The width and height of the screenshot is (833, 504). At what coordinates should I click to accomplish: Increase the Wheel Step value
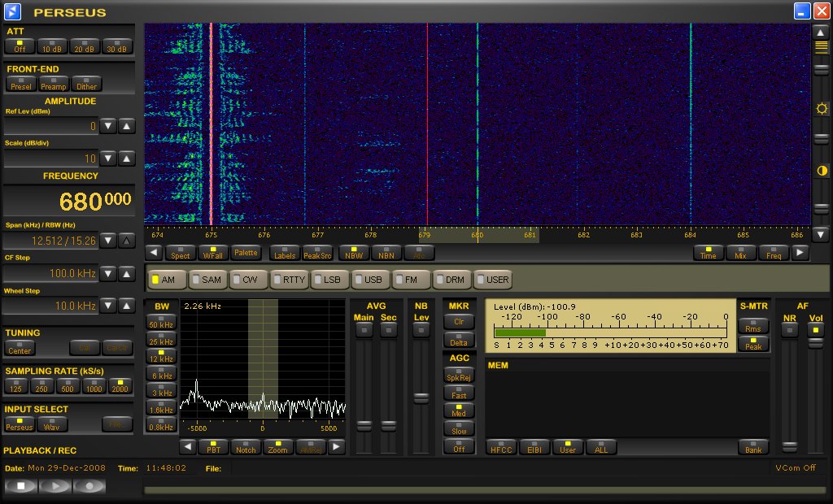coord(126,306)
